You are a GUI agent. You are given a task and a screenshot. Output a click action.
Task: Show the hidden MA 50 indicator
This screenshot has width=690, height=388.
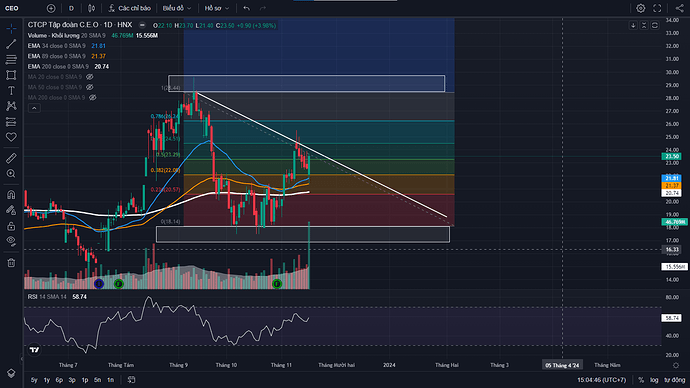(90, 87)
